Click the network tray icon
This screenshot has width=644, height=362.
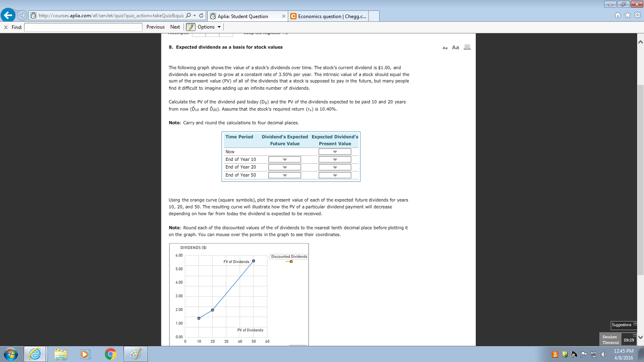point(593,354)
